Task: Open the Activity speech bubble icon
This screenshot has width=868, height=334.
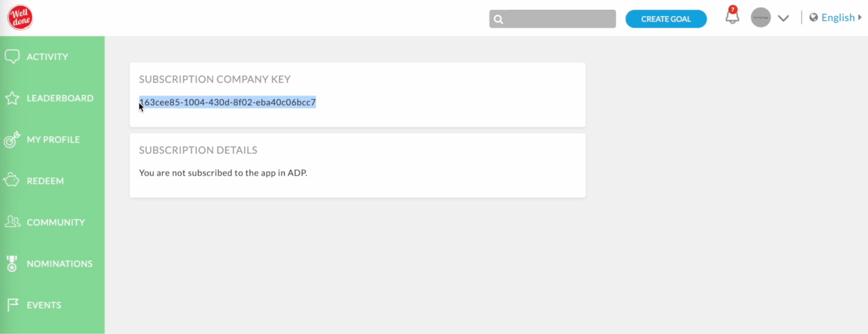Action: [12, 56]
